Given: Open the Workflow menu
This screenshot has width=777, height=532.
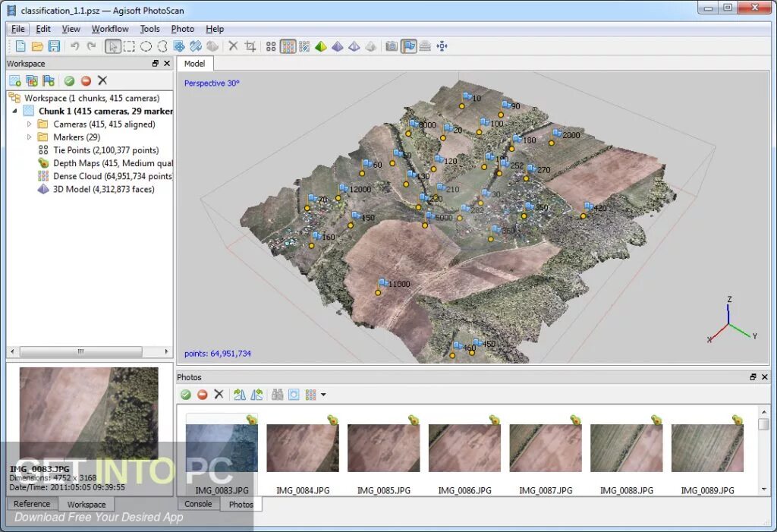Looking at the screenshot, I should [110, 29].
